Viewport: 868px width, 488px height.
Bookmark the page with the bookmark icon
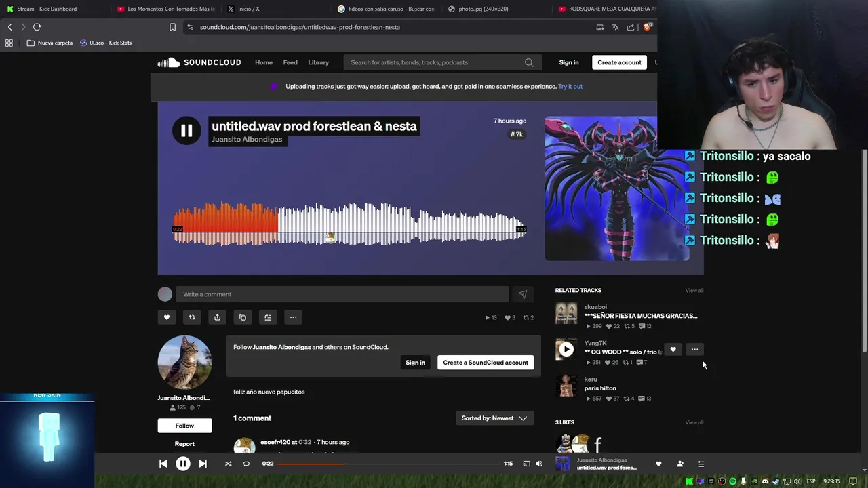tap(172, 27)
